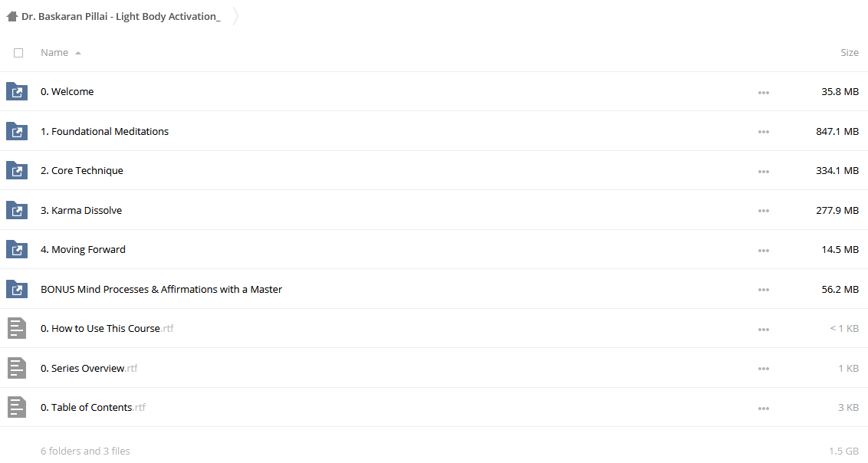
Task: Open the 3. Karma Dissolve folder icon
Action: point(17,210)
